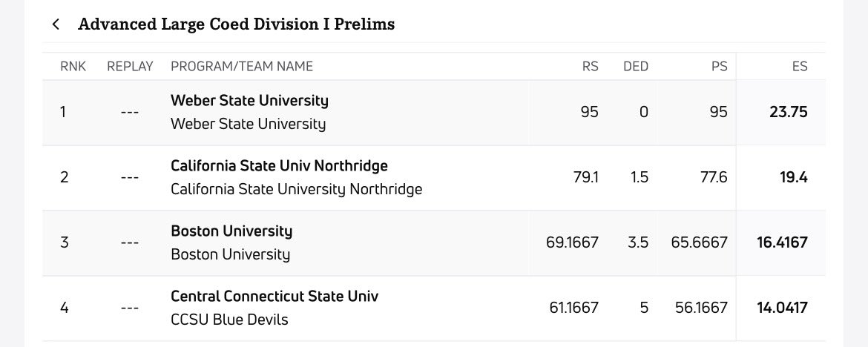
Task: Click rank 4 row number
Action: point(65,308)
